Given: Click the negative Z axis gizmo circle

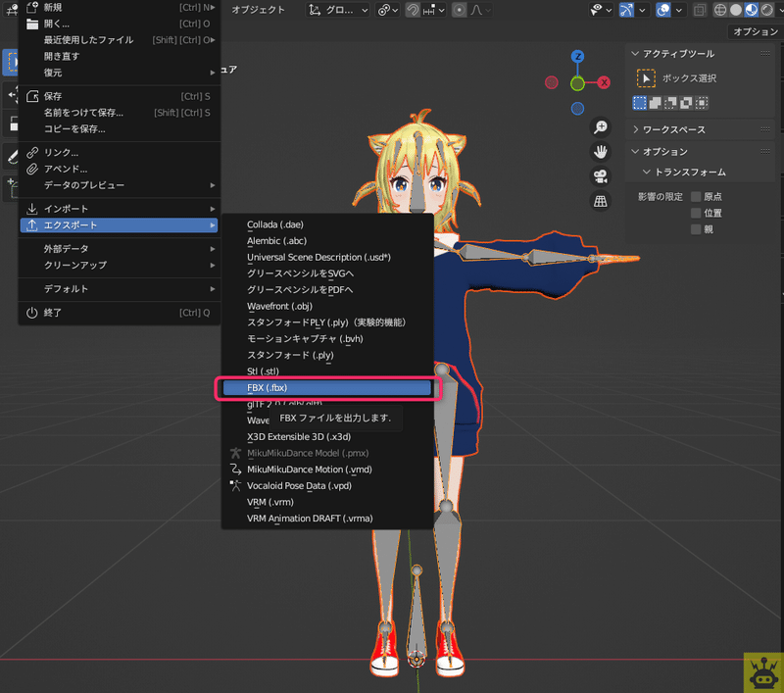Looking at the screenshot, I should (577, 108).
